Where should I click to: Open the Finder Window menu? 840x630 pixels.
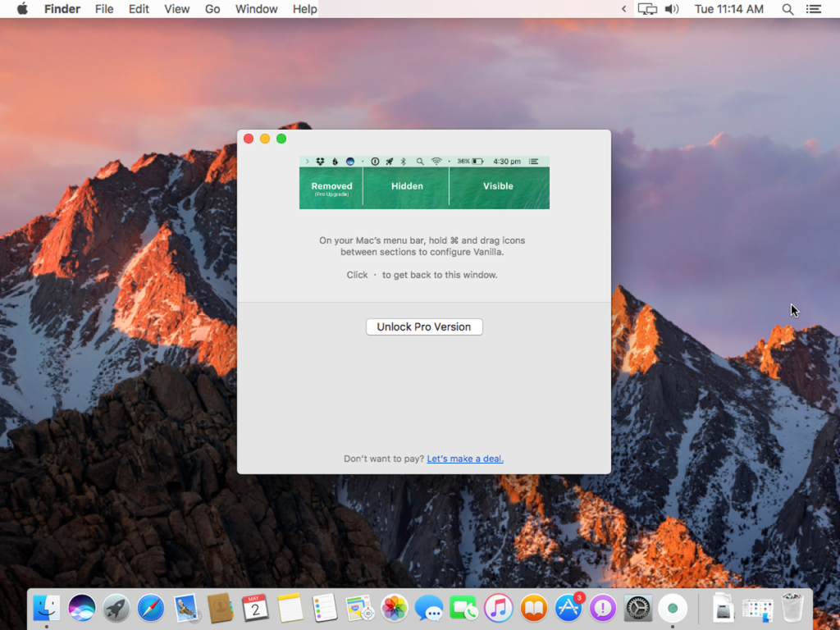(x=256, y=9)
